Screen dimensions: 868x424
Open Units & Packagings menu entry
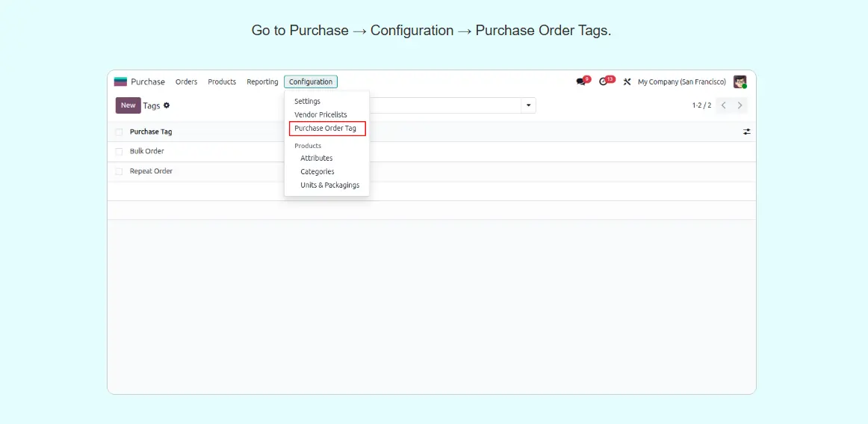[x=329, y=185]
